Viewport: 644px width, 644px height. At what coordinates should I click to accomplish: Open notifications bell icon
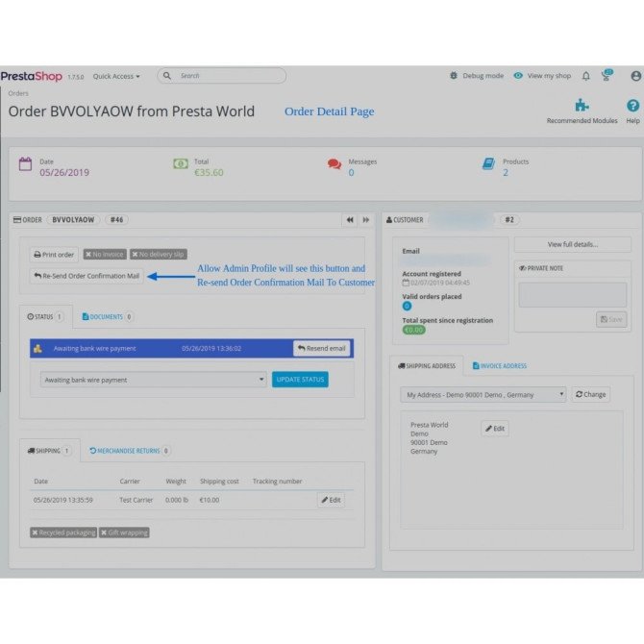pyautogui.click(x=586, y=76)
